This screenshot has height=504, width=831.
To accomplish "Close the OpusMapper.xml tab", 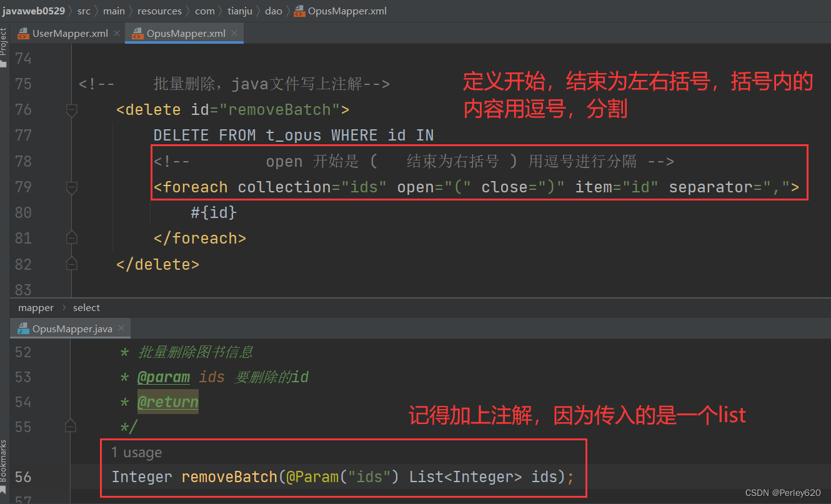I will click(234, 33).
